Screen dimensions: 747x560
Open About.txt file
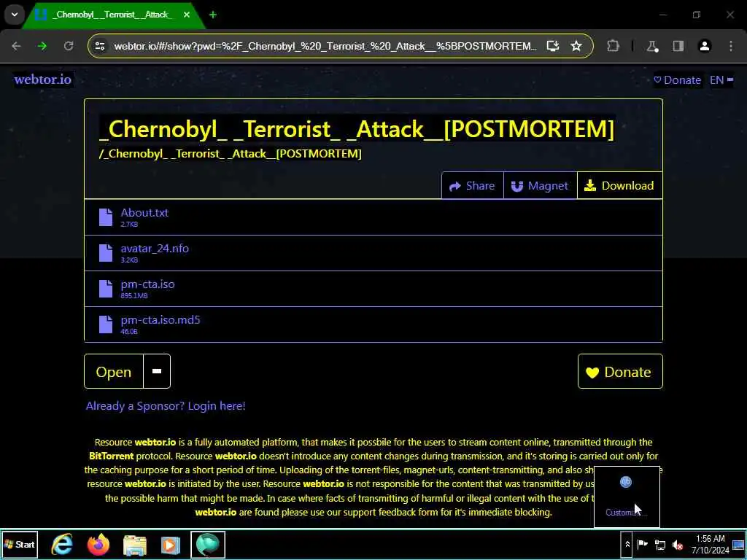click(373, 217)
